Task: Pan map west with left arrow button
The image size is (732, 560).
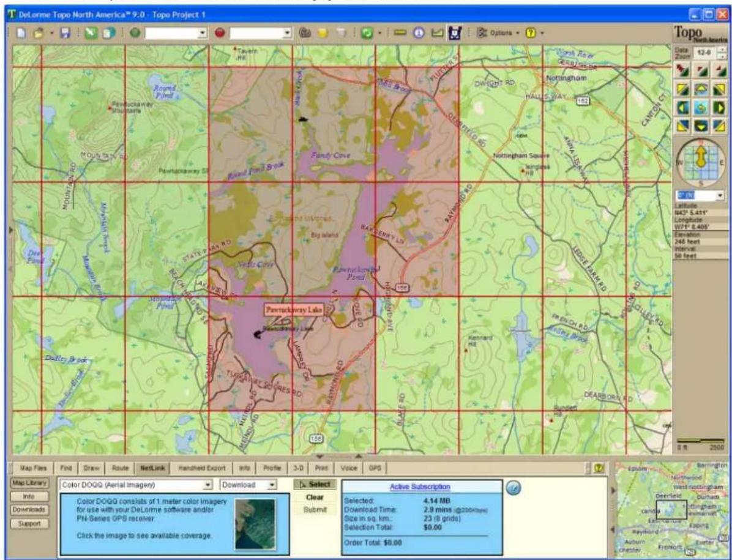Action: (683, 108)
